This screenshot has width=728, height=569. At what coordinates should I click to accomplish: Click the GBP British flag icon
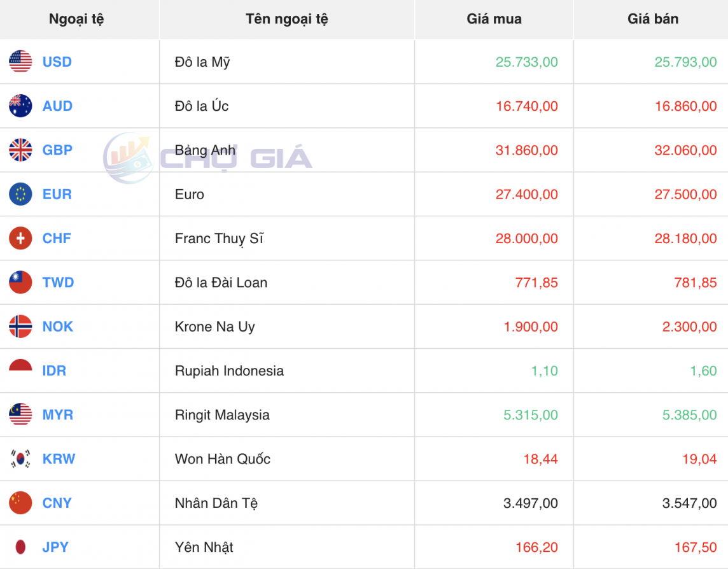pos(20,150)
